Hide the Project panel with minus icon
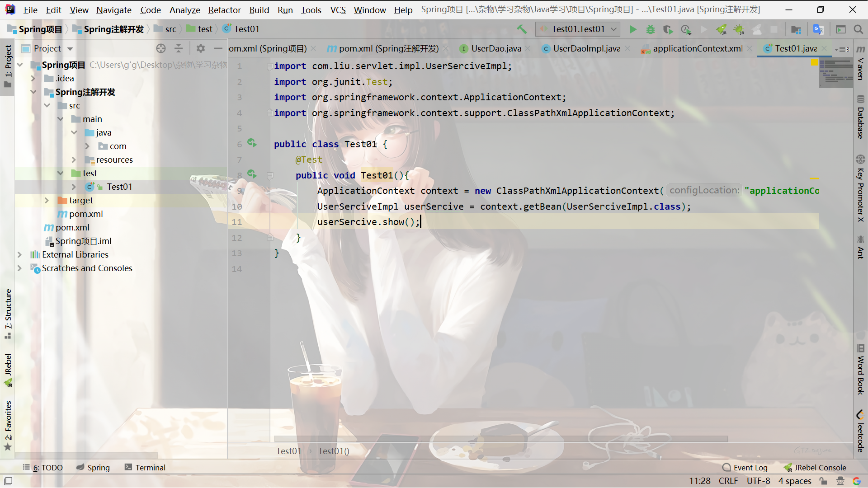Screen dimensions: 868x488 [x=218, y=48]
